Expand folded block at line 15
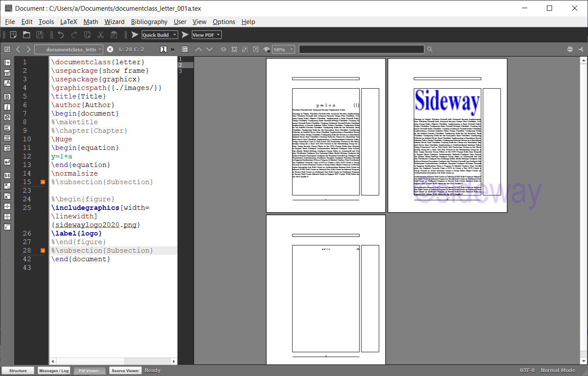Viewport: 588px width, 376px height. (43, 182)
